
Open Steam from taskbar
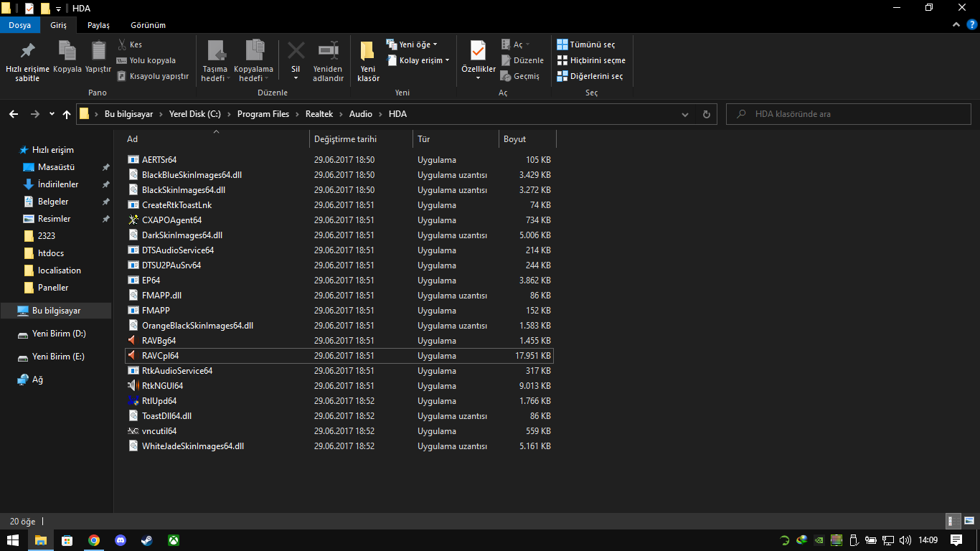147,540
